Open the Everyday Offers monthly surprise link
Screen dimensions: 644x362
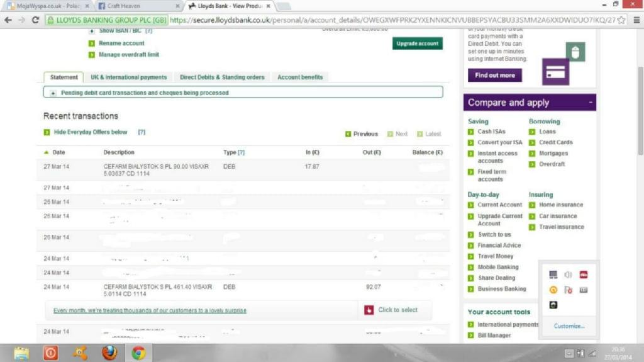click(x=150, y=310)
